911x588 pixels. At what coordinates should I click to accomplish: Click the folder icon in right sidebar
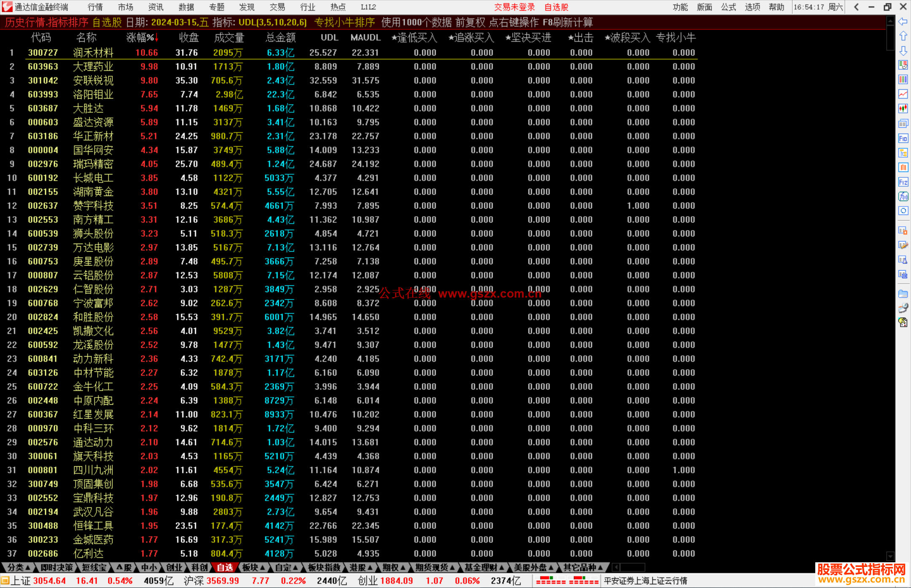903,294
